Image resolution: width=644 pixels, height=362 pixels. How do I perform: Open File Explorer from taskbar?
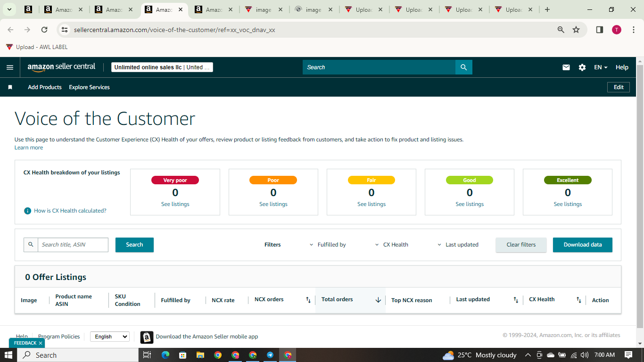[200, 355]
